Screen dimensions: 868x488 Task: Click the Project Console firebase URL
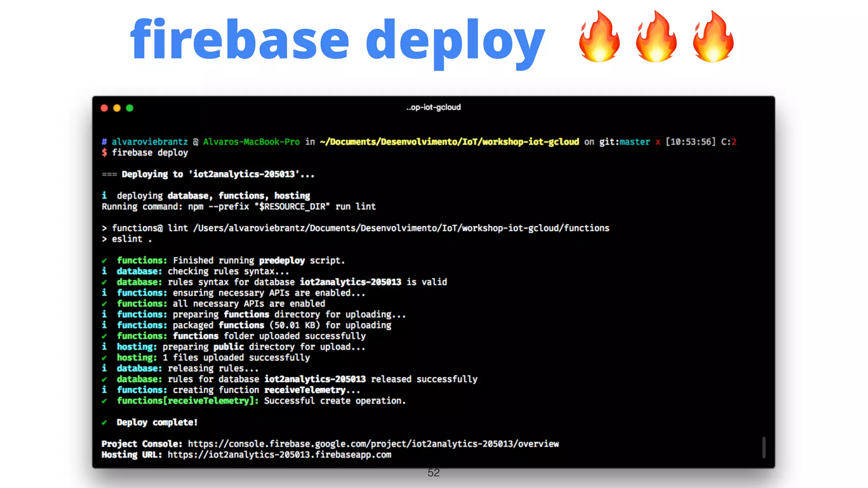click(373, 444)
